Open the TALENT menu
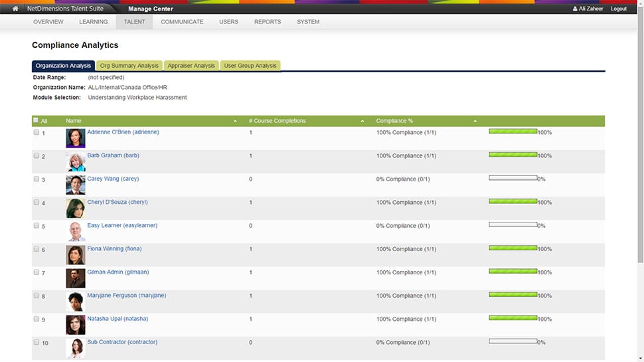This screenshot has width=644, height=362. (x=134, y=22)
